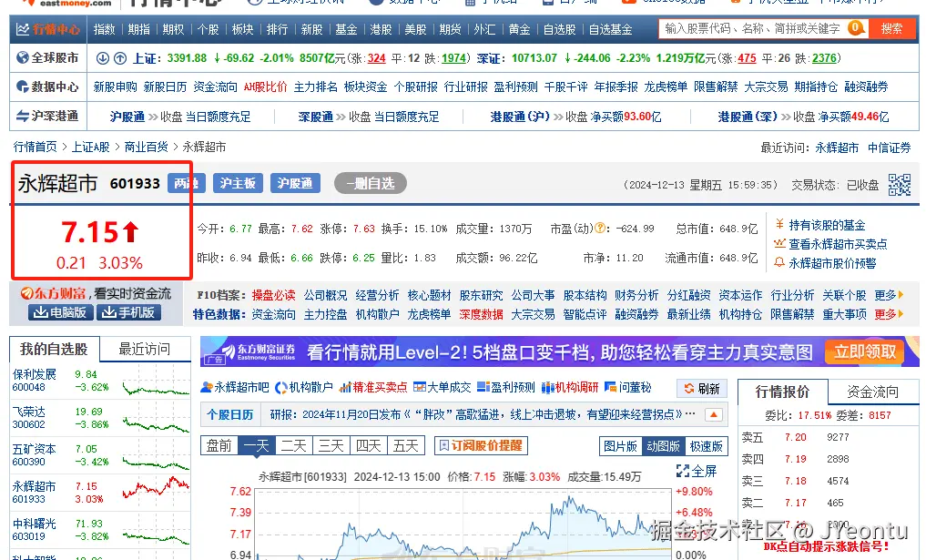
Task: Click the up arrow icon beside 上证
Action: tap(120, 58)
